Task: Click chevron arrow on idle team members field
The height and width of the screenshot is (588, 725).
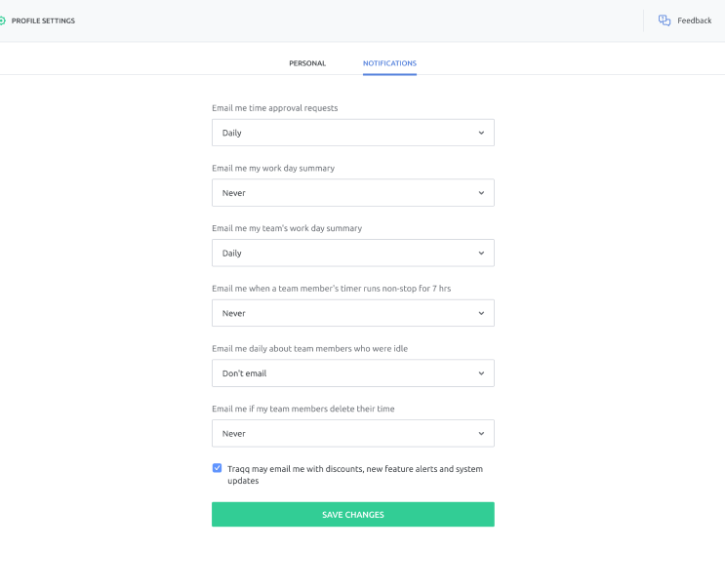Action: [481, 373]
